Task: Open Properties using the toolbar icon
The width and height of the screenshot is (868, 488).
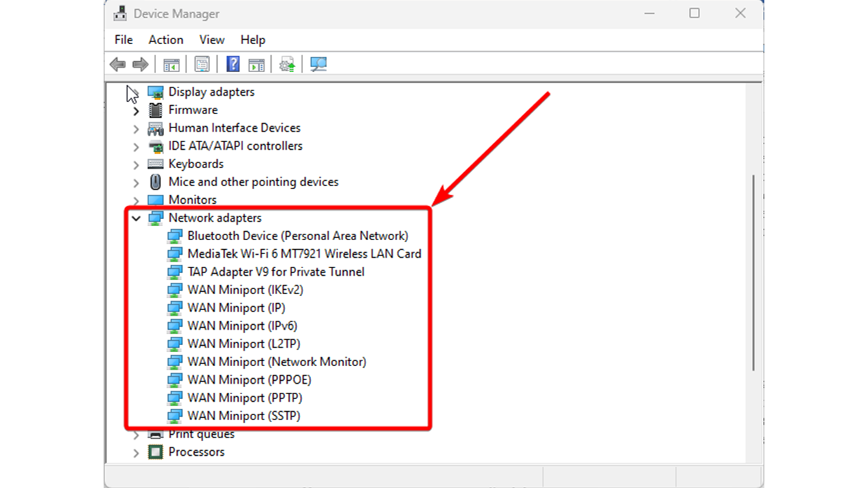Action: coord(201,64)
